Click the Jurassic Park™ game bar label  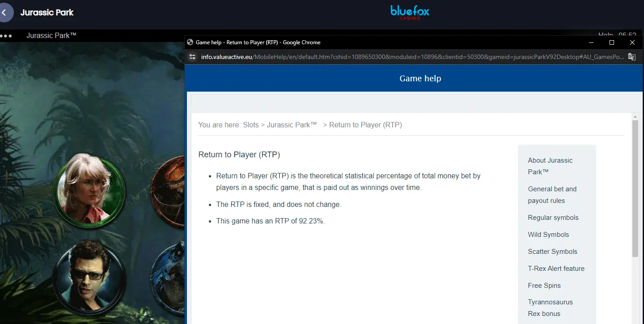[51, 35]
